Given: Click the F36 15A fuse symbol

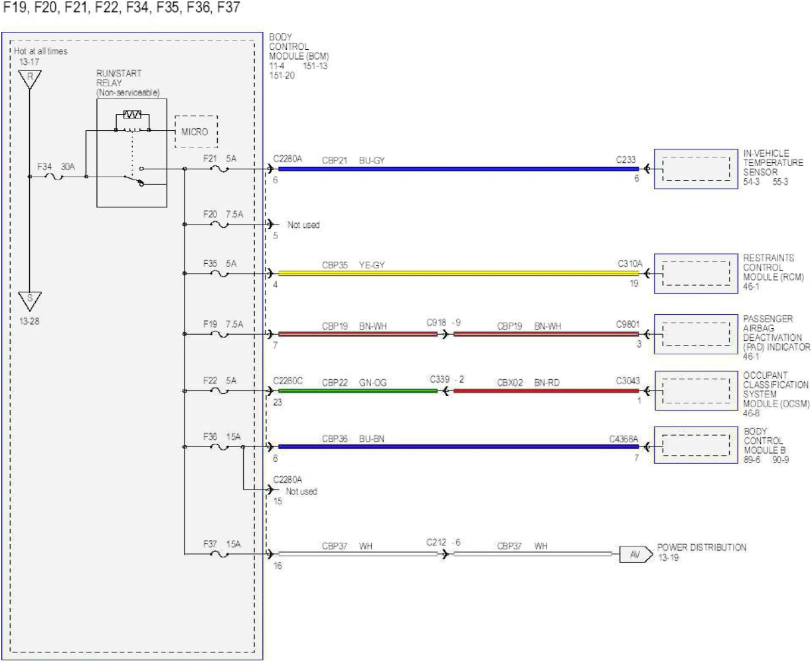Looking at the screenshot, I should click(220, 447).
